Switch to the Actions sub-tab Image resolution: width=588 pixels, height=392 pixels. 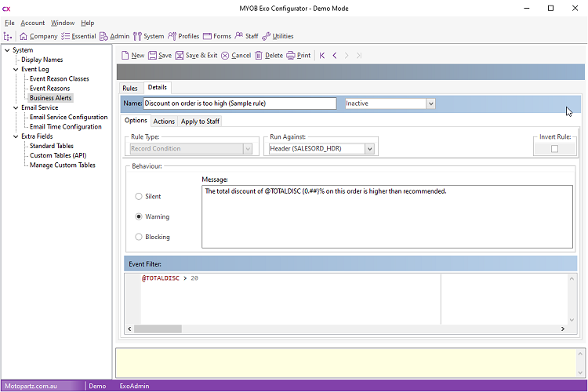click(164, 122)
